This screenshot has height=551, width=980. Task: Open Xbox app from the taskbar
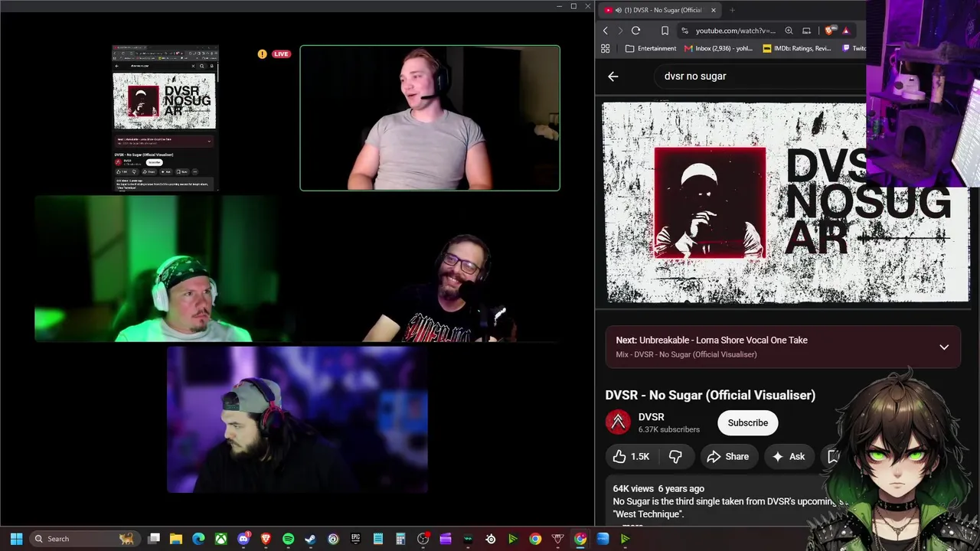coord(220,539)
